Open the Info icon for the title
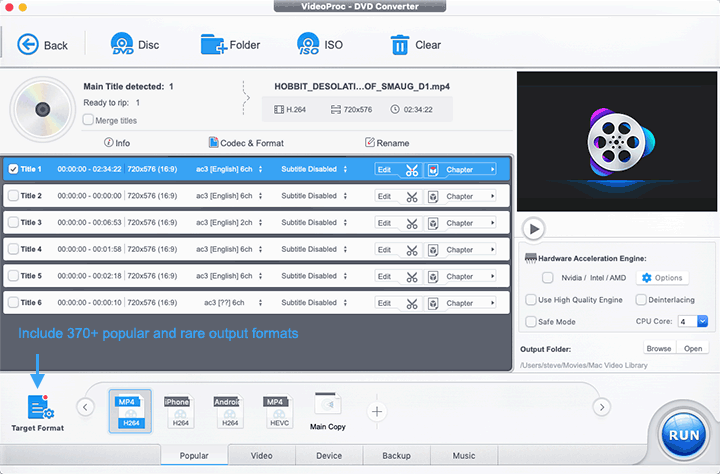The height and width of the screenshot is (474, 720). [x=108, y=142]
